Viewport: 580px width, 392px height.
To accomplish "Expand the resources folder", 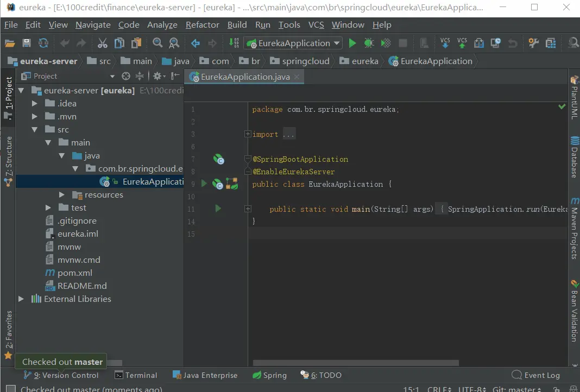I will click(62, 194).
